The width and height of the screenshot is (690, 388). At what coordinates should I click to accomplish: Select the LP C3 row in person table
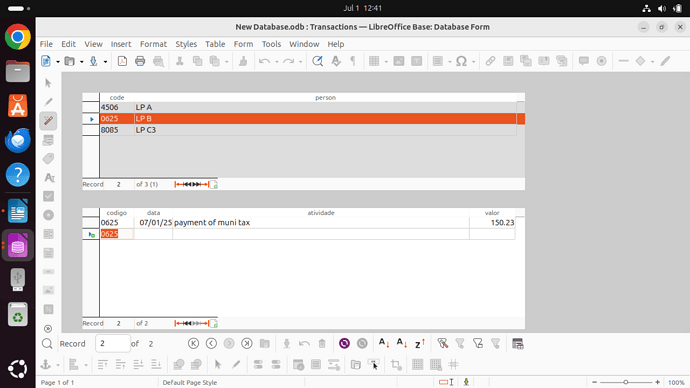click(308, 130)
